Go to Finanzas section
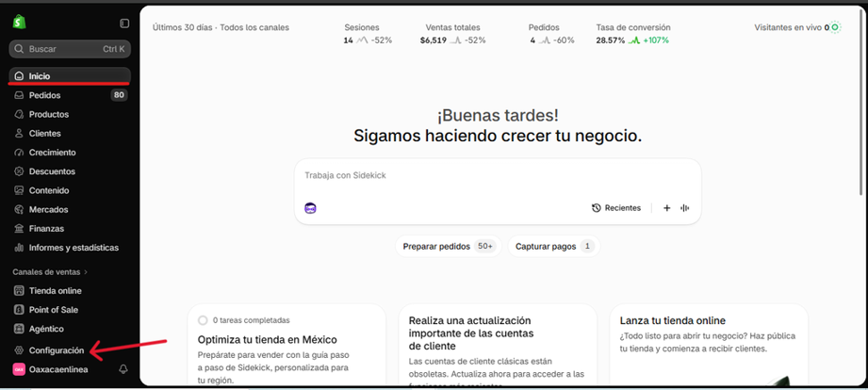Viewport: 868px width, 390px height. click(x=70, y=229)
